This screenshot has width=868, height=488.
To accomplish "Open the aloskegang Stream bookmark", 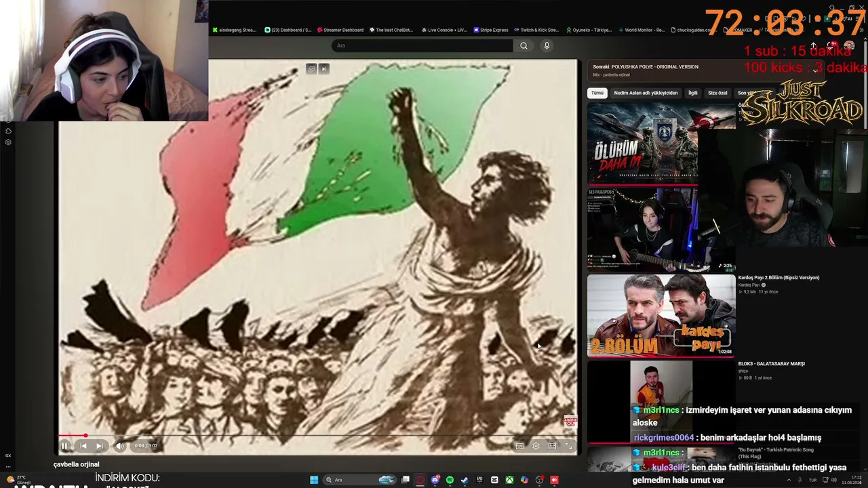I will pyautogui.click(x=235, y=30).
